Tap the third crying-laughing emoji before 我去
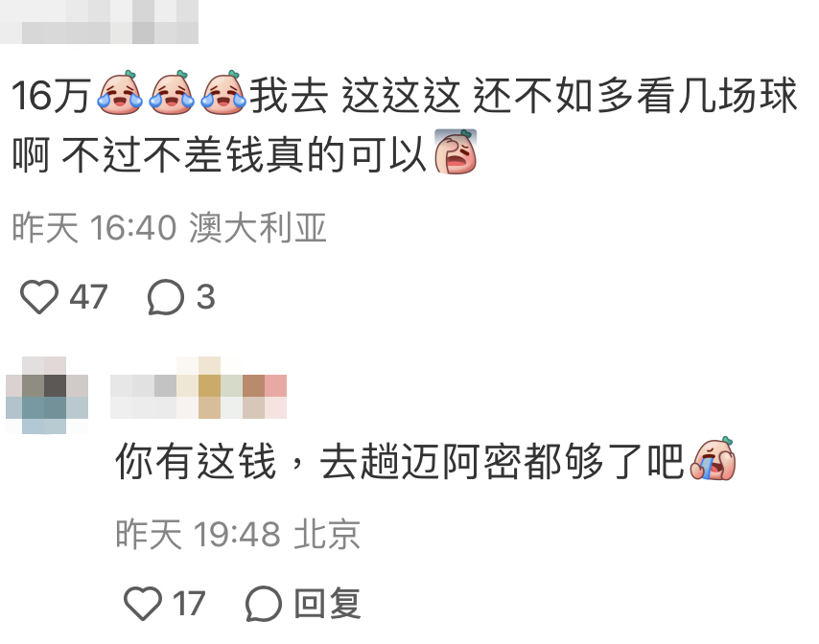Viewport: 819px width, 644px height. 223,93
